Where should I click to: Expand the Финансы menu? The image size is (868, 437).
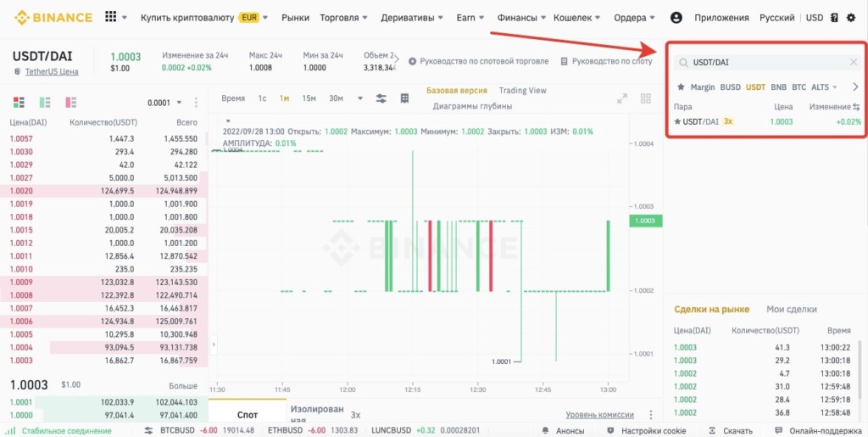521,18
